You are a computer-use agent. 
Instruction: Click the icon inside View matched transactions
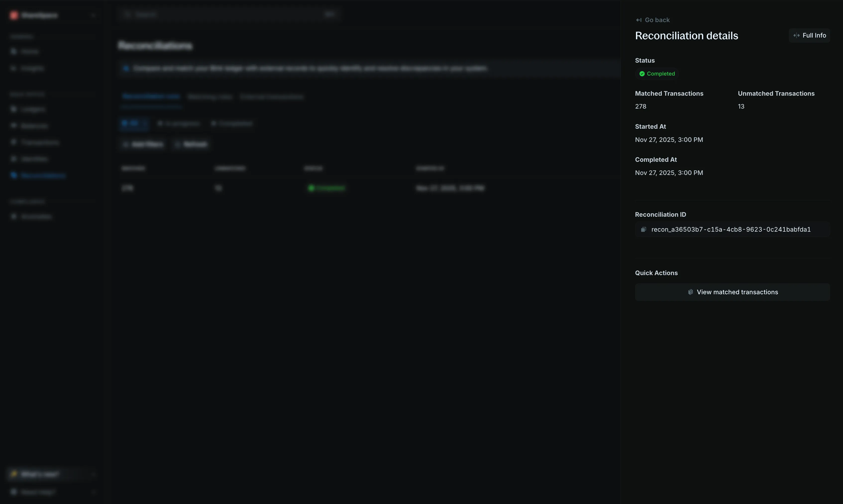[x=690, y=292]
